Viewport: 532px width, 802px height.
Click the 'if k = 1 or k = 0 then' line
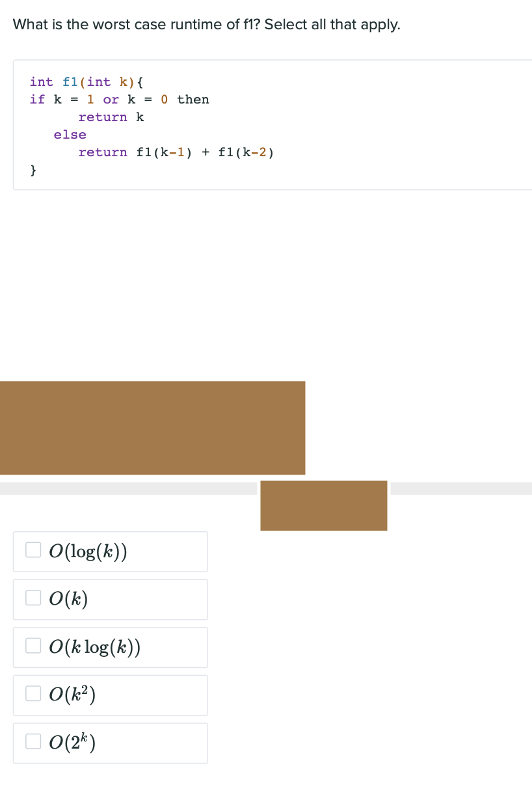[120, 100]
